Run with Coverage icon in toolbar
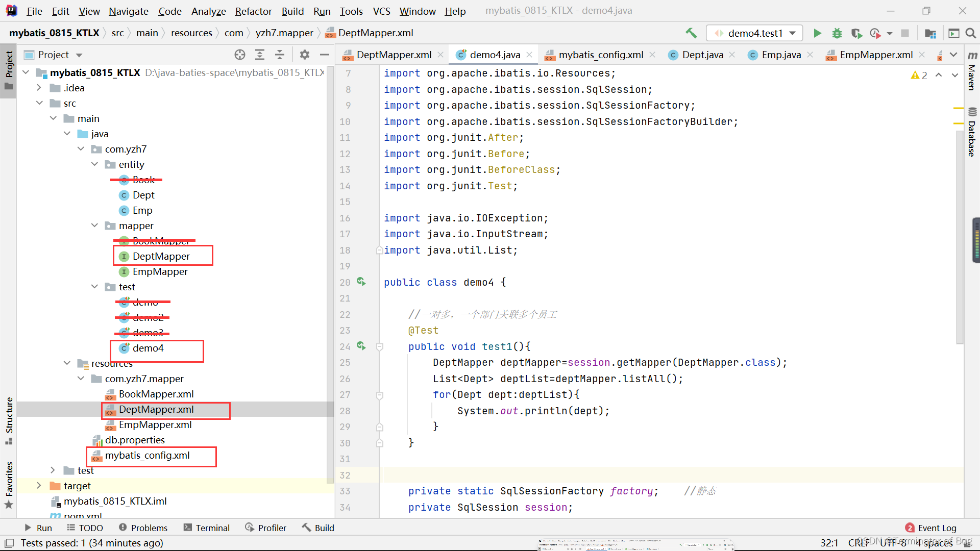This screenshot has width=980, height=551. pos(856,33)
